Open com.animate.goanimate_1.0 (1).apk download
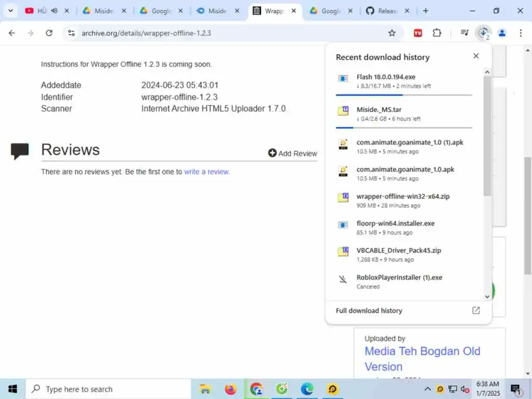Image resolution: width=532 pixels, height=399 pixels. coord(404,146)
